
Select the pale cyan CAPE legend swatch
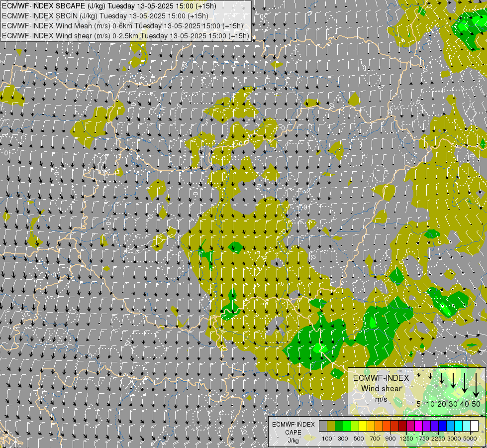467,426
